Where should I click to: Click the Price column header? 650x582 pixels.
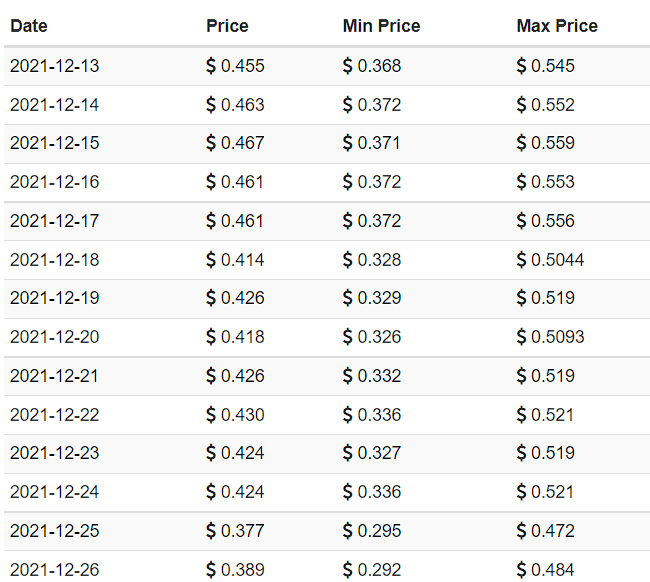(x=227, y=26)
